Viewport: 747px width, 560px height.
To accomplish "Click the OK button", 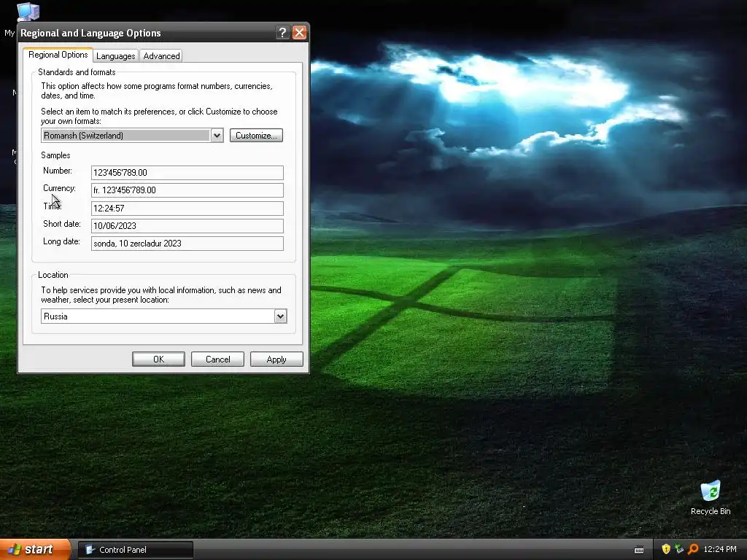I will (158, 359).
